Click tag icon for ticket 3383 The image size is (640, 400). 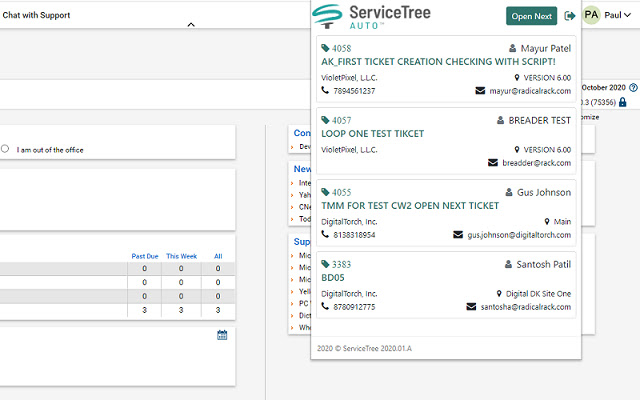coord(325,264)
